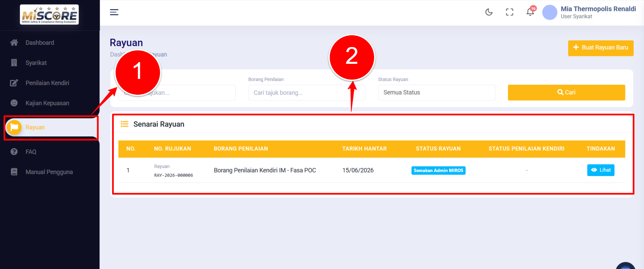This screenshot has height=269, width=644.
Task: Click the Senarai Rayuan list icon
Action: point(124,124)
